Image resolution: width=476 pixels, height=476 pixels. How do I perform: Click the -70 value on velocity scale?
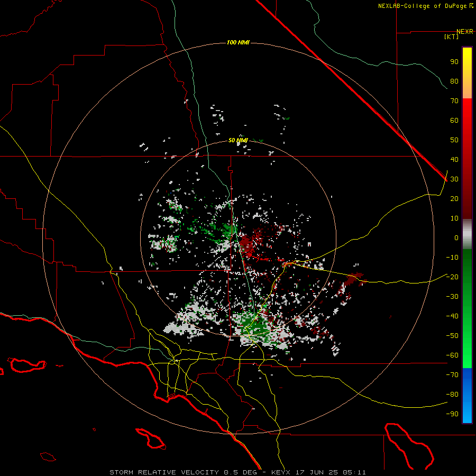coord(452,374)
